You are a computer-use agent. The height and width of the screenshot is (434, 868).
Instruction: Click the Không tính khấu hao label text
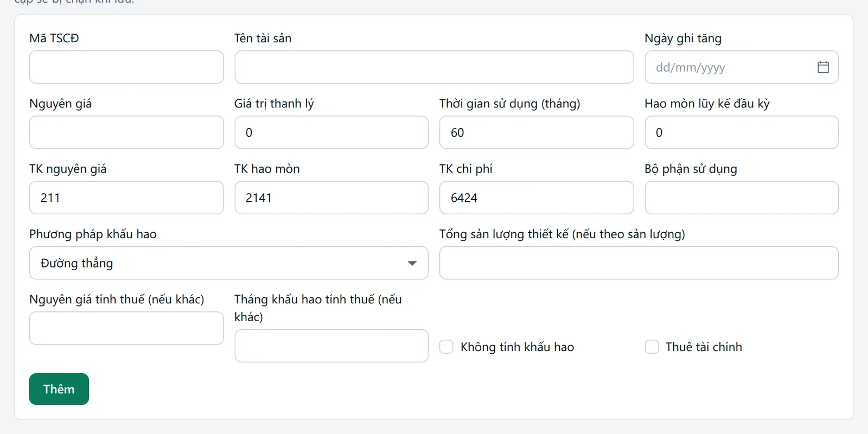coord(517,347)
